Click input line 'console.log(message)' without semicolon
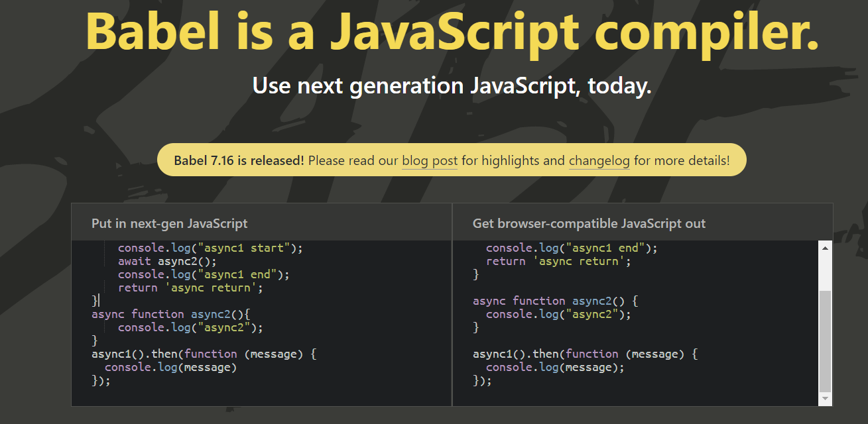This screenshot has width=868, height=424. (x=170, y=367)
